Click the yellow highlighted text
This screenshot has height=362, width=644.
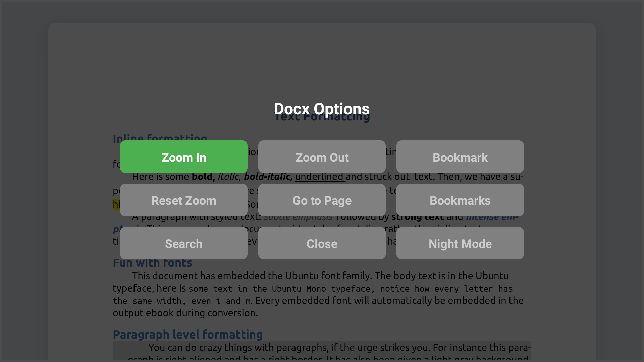click(x=116, y=204)
